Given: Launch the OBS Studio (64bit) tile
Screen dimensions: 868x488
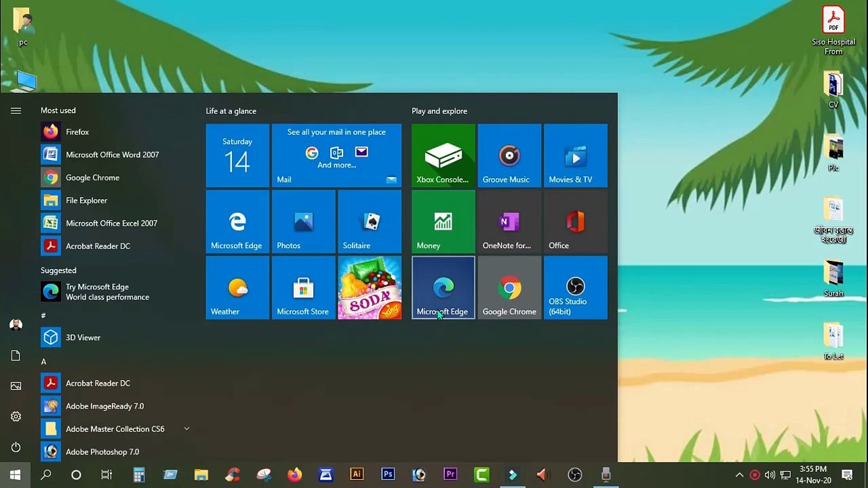Looking at the screenshot, I should [x=576, y=287].
